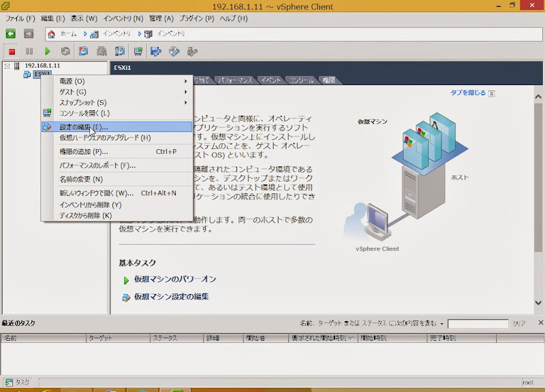Switch to the イベント tab

(x=270, y=80)
